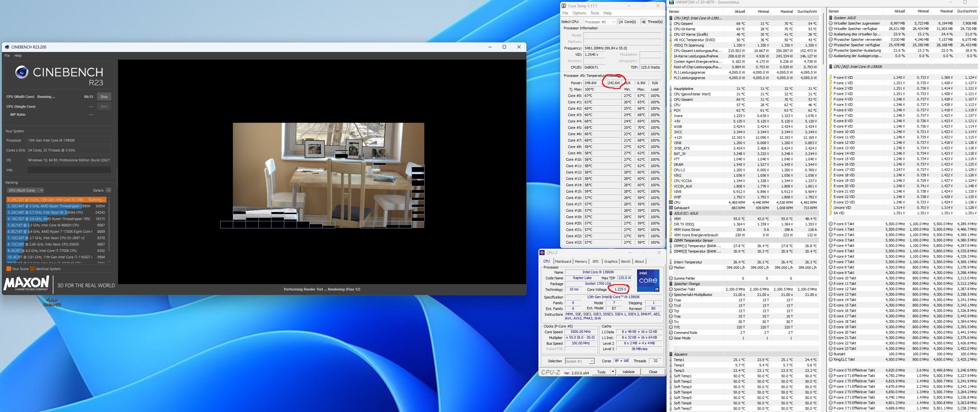The width and height of the screenshot is (980, 412).
Task: Click the icon beside Ring/LLC Takt
Action: click(830, 359)
